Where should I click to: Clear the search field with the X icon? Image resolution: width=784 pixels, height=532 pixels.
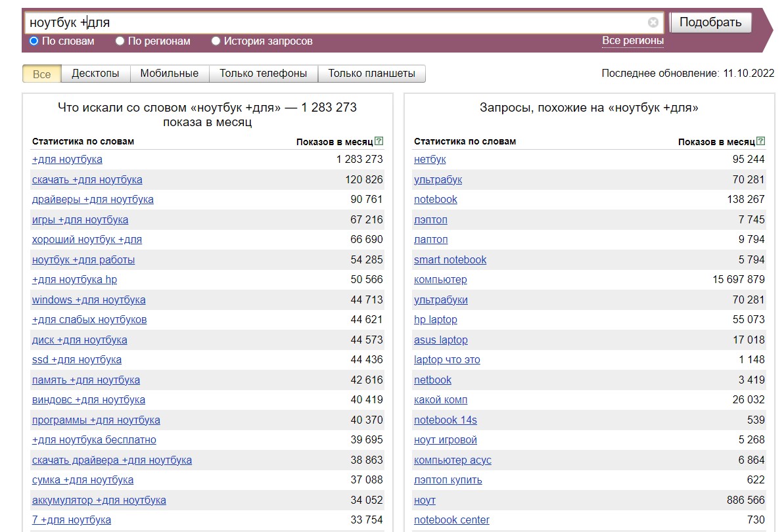(653, 22)
